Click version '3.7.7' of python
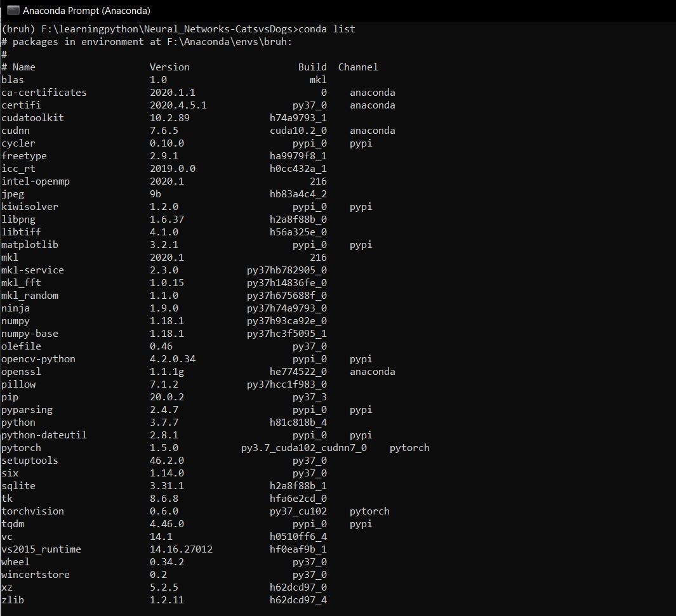676x616 pixels. click(x=164, y=423)
